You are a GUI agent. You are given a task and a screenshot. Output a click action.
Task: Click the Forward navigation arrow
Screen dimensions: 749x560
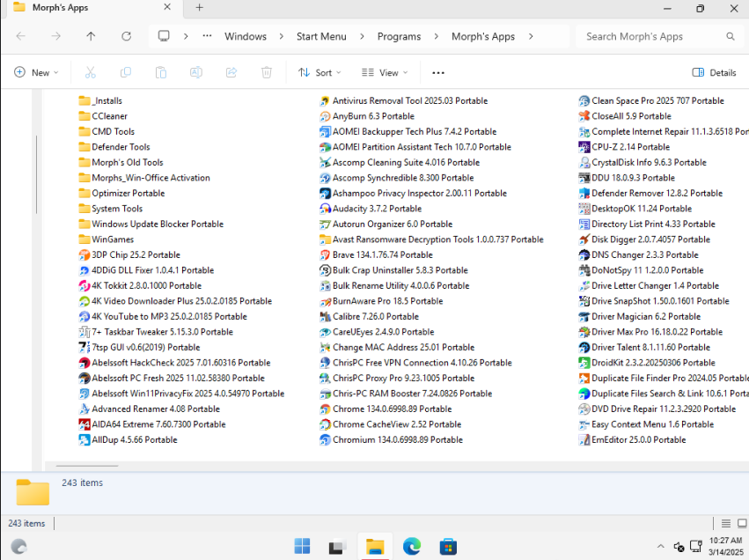tap(55, 36)
